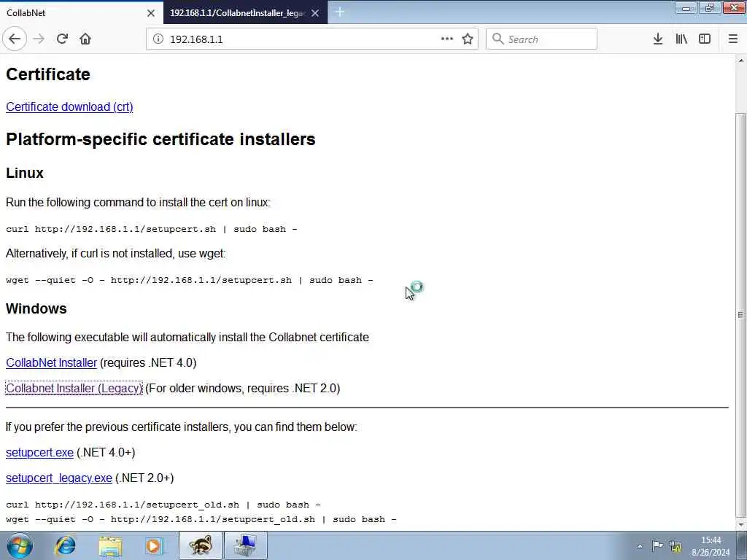Viewport: 747px width, 560px height.
Task: Open the Firefox hamburger menu
Action: tap(733, 39)
